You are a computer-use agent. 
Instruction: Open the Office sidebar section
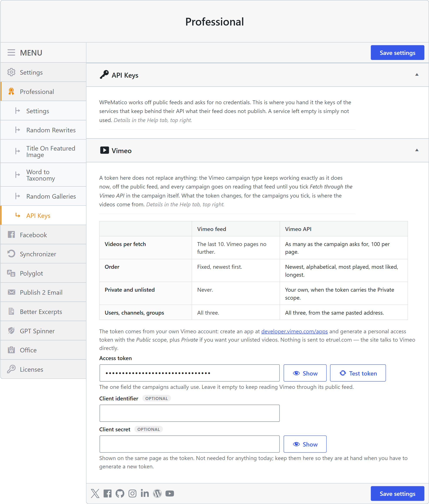click(43, 350)
